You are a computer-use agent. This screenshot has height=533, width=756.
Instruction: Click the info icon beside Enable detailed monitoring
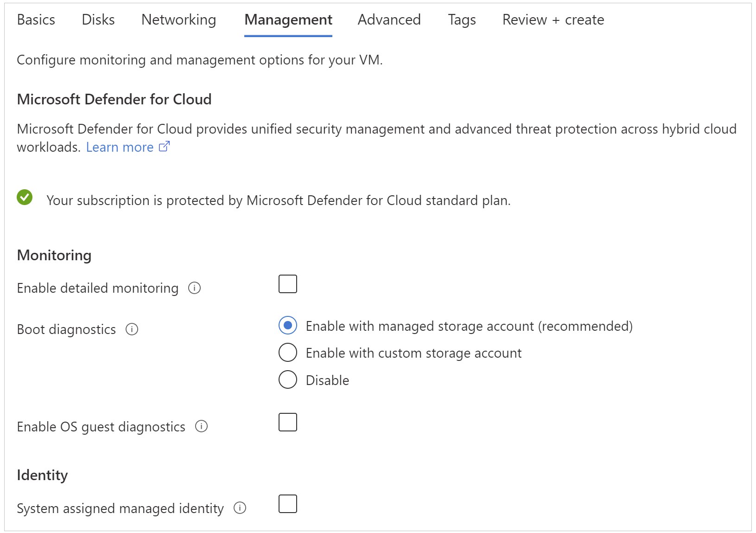(x=195, y=288)
